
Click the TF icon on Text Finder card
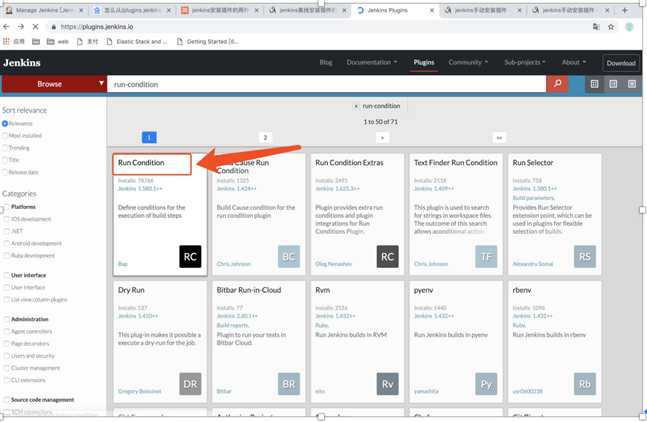click(486, 257)
